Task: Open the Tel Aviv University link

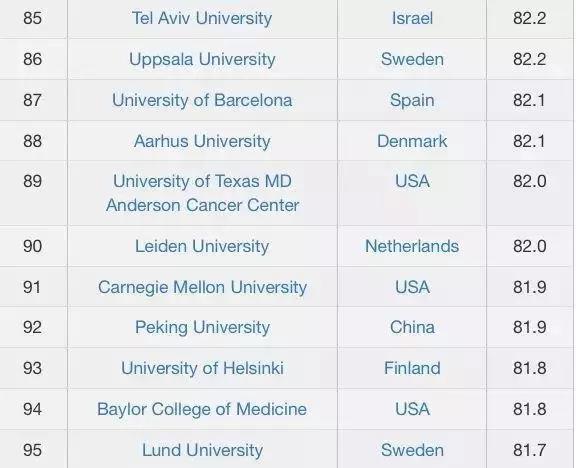Action: pyautogui.click(x=202, y=18)
